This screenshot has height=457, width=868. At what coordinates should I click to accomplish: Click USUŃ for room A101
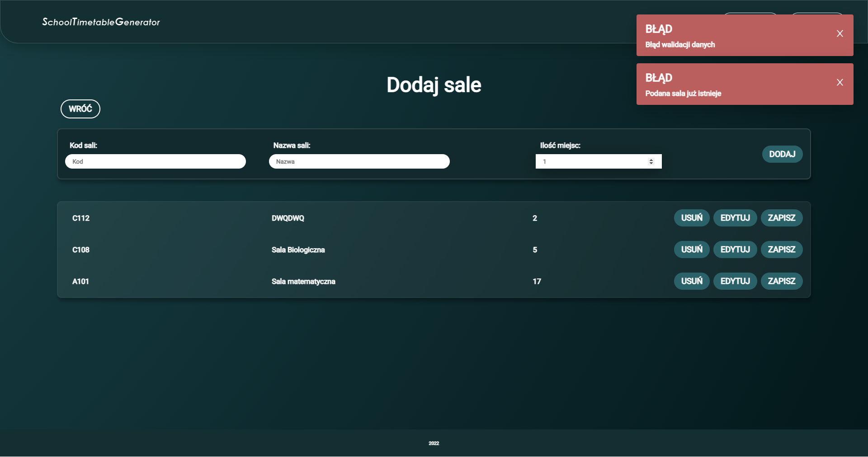point(691,281)
